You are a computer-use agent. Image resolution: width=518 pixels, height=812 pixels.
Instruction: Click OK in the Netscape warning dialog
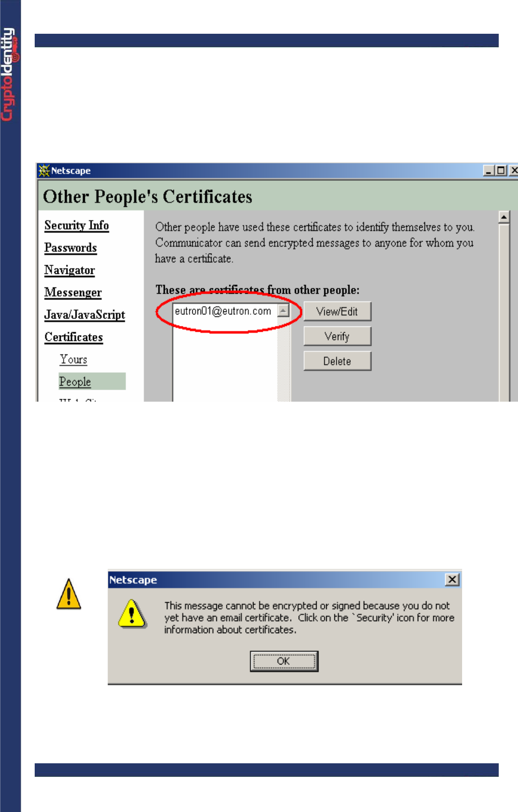coord(284,661)
